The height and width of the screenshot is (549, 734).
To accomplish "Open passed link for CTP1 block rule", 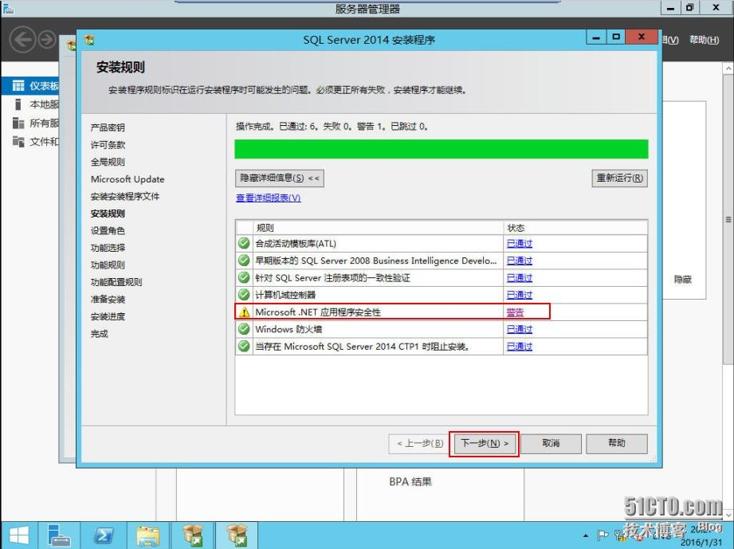I will 520,346.
